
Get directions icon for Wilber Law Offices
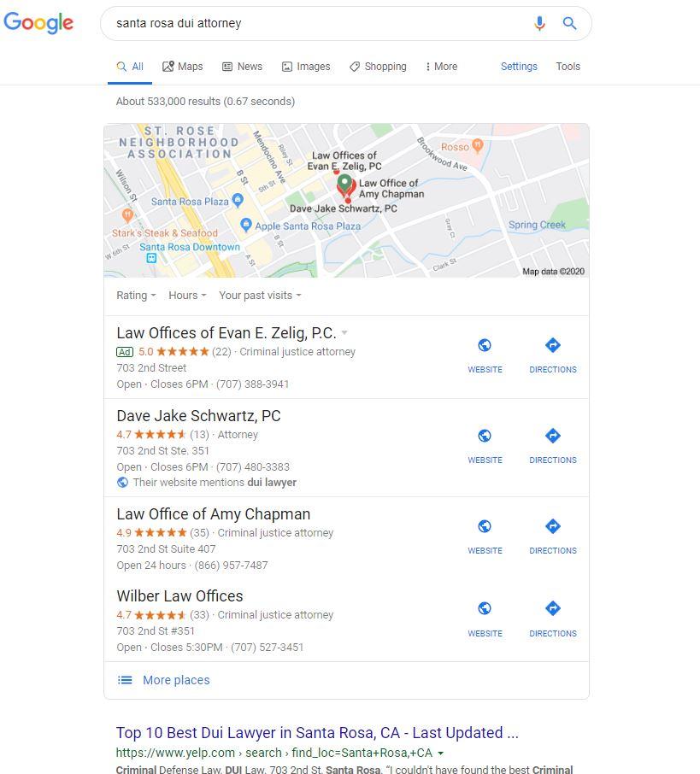(x=553, y=608)
